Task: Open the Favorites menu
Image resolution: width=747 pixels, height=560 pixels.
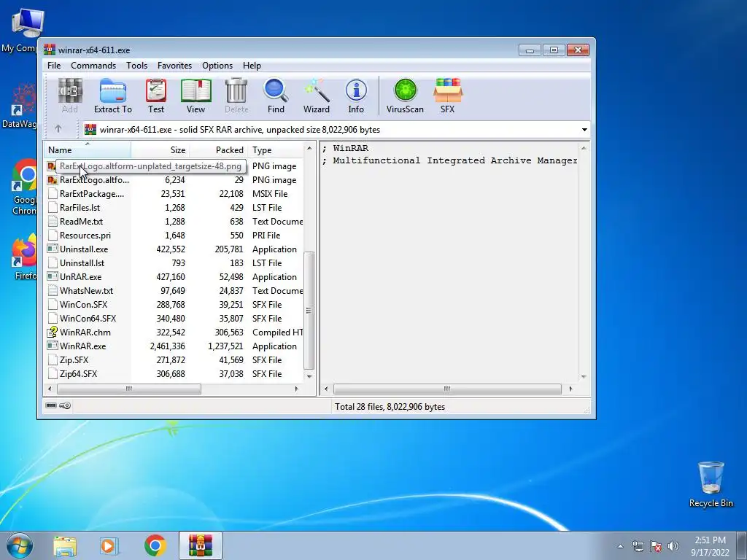Action: click(174, 66)
